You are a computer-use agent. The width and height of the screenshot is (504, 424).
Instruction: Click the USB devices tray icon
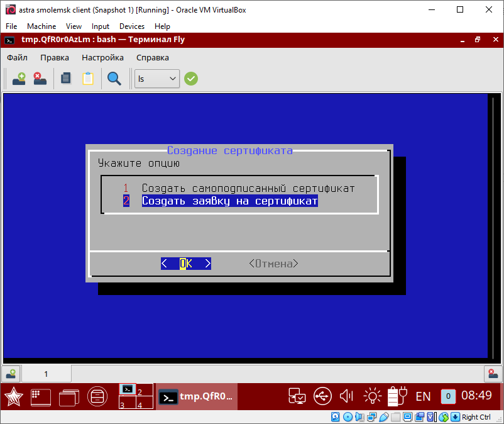322,396
